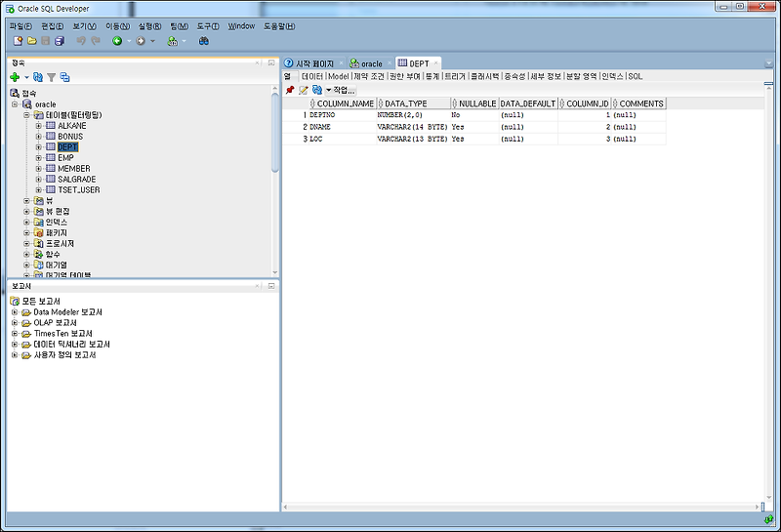Open the 도움말(H) menu
The image size is (781, 532).
click(x=279, y=26)
